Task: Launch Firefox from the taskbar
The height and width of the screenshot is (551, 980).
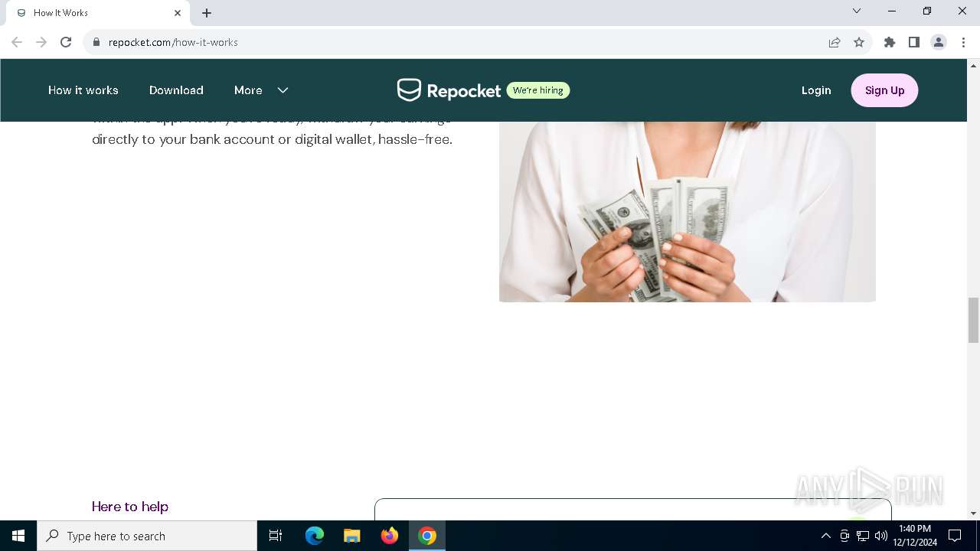Action: tap(390, 536)
